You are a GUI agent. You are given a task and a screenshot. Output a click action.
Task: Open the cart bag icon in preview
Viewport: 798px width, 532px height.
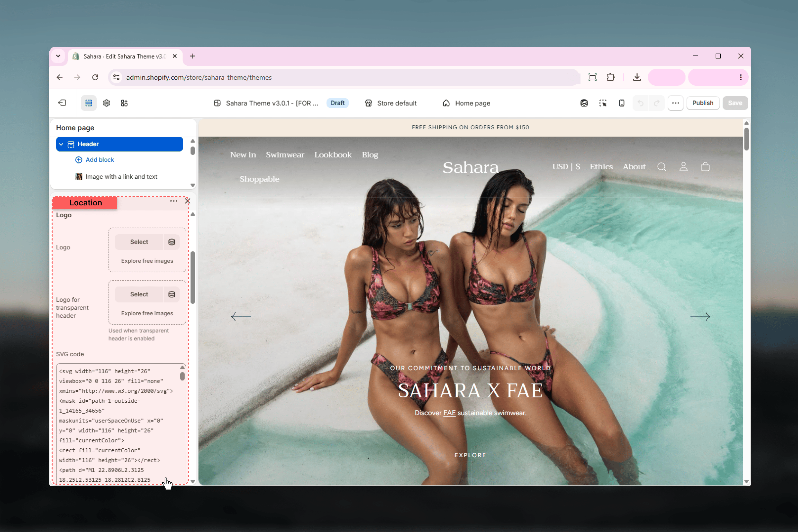(x=705, y=167)
